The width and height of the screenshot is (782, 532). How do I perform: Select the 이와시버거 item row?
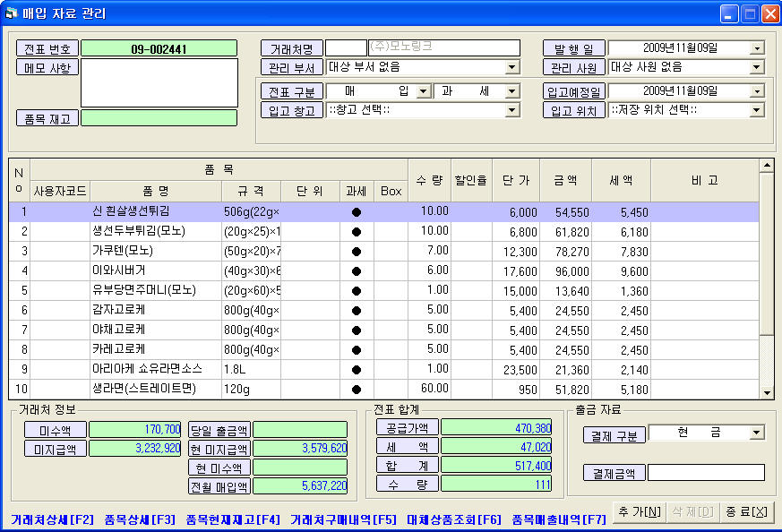click(x=383, y=271)
